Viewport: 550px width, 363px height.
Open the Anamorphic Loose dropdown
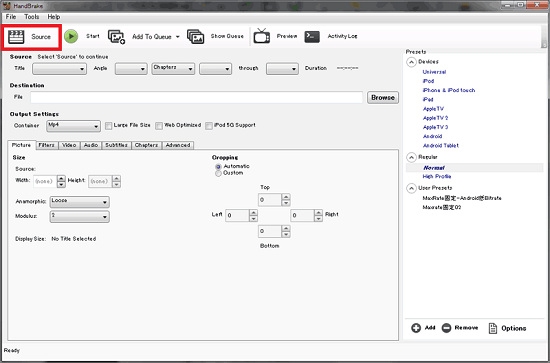point(80,202)
